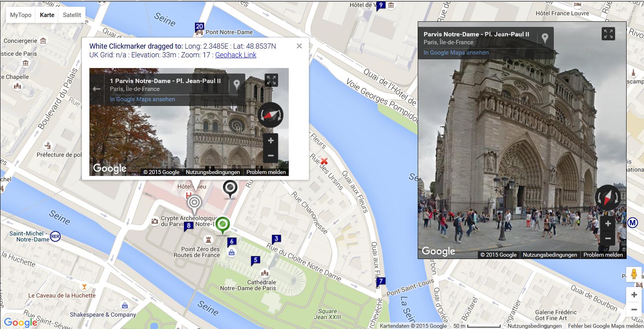
Task: Click the compass in large street view
Action: click(x=608, y=198)
